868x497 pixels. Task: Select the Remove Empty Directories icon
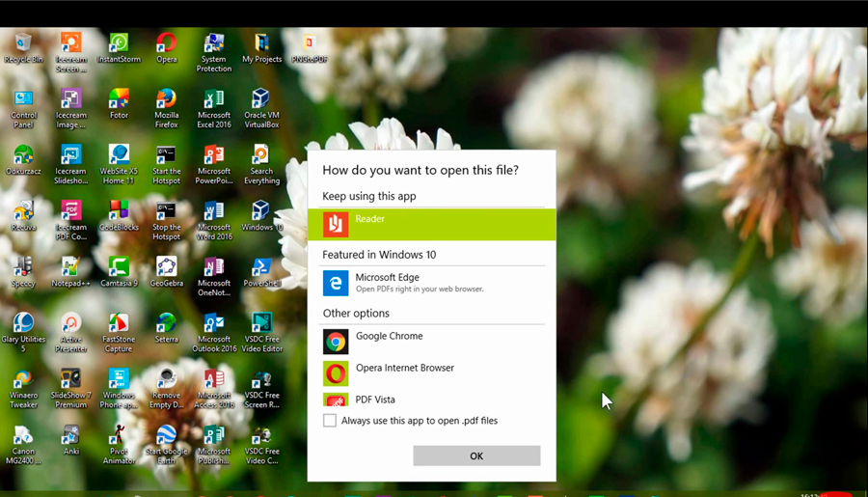point(167,389)
